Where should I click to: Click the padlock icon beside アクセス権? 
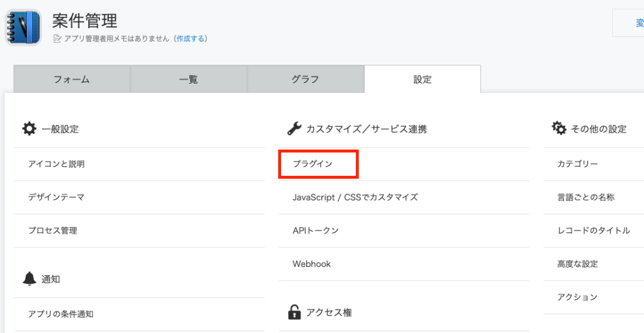click(x=294, y=312)
